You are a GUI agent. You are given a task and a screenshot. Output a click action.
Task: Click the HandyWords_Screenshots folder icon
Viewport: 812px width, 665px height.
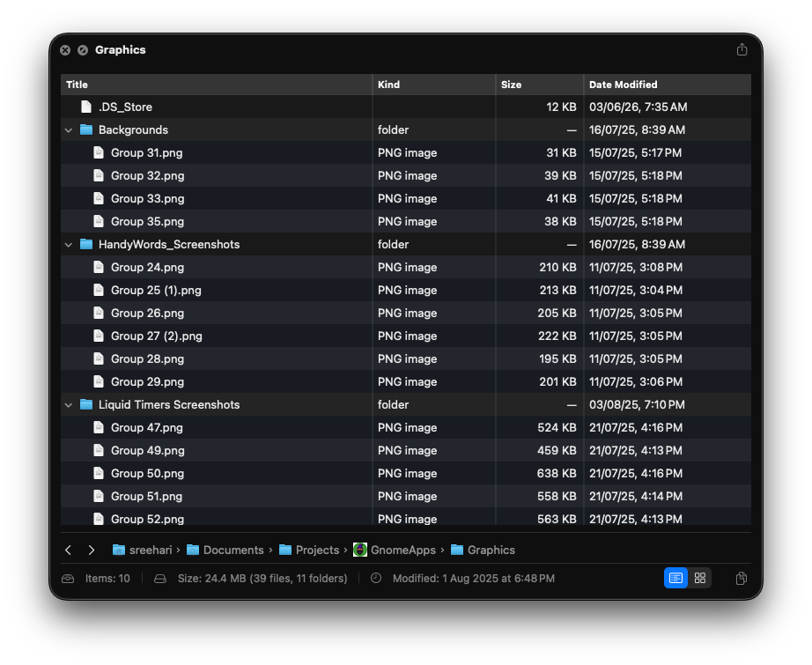tap(86, 244)
